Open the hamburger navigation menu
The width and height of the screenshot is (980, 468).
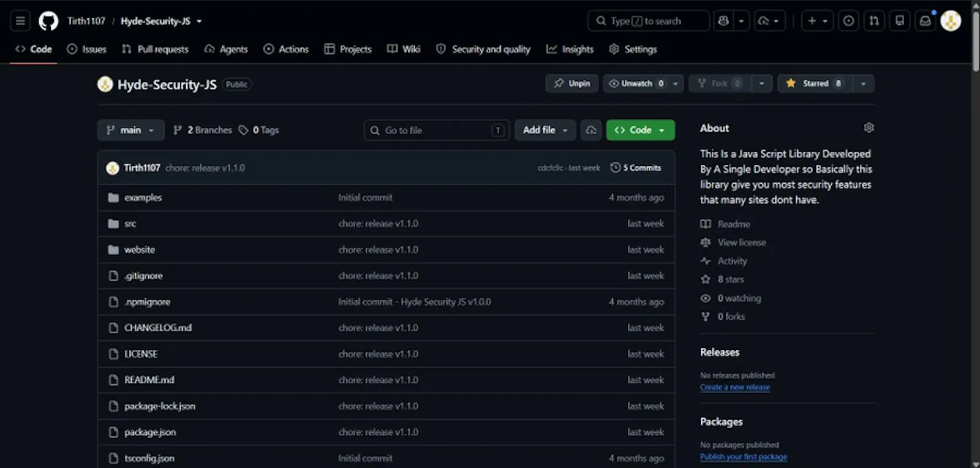20,21
